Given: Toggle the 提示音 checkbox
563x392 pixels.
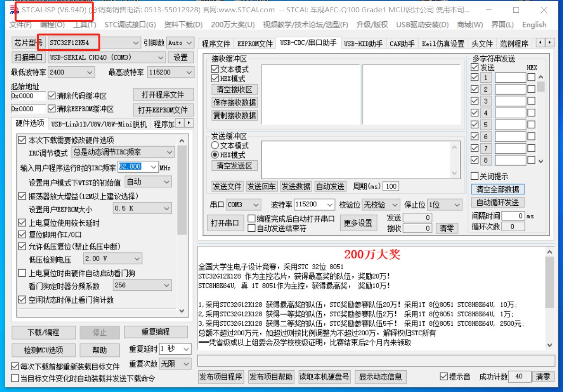Looking at the screenshot, I should click(x=444, y=376).
